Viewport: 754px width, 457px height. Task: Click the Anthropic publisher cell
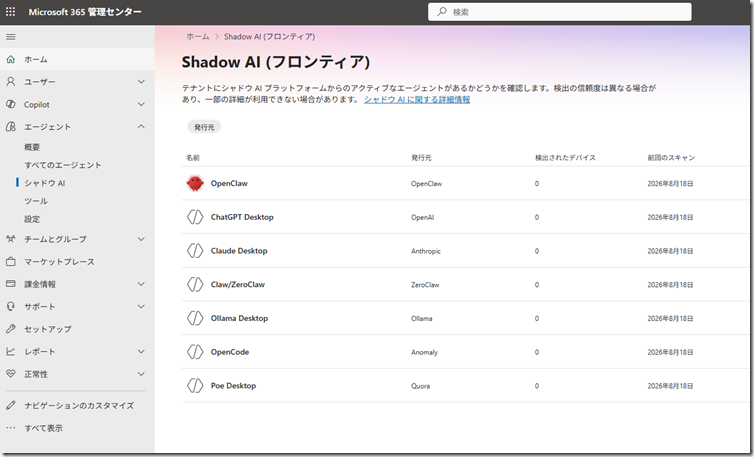[x=426, y=251]
